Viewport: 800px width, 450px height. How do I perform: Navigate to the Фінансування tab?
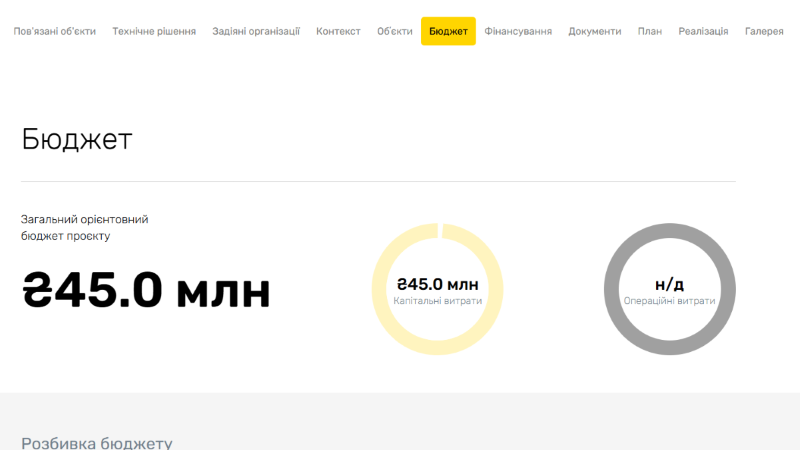pyautogui.click(x=518, y=32)
